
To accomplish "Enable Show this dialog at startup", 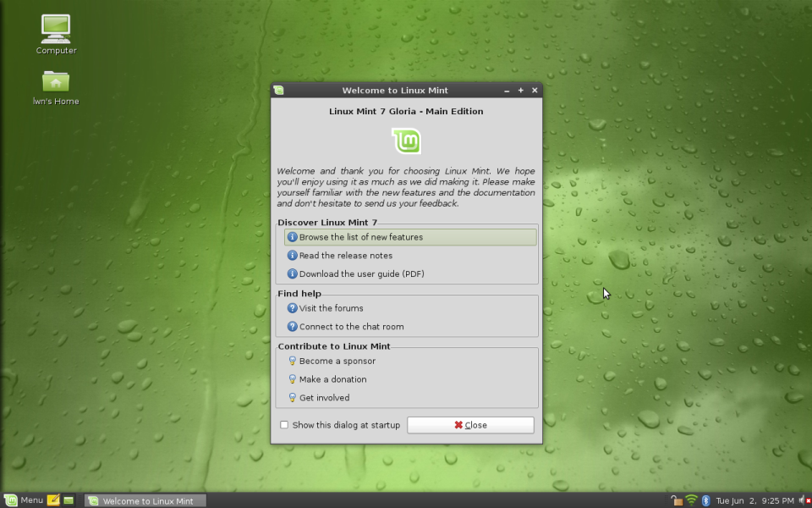I will coord(284,425).
